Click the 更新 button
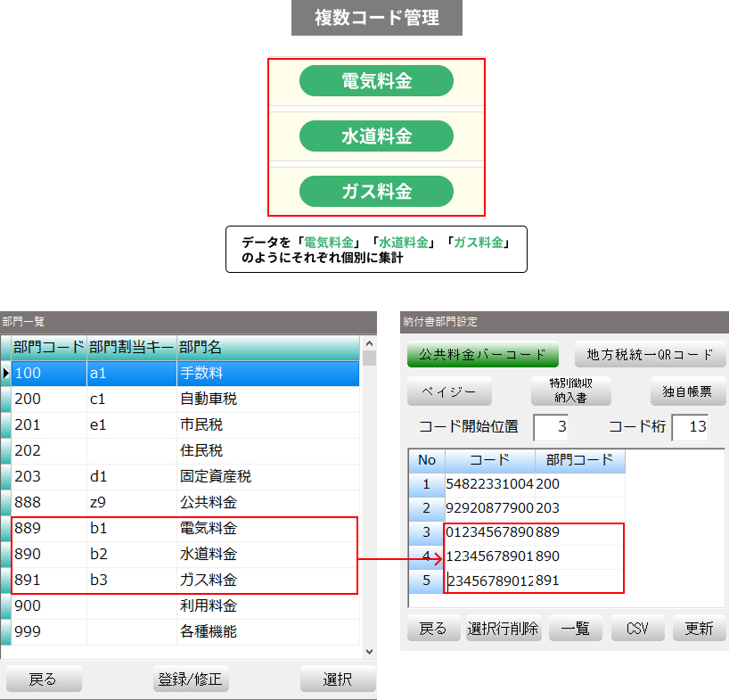The height and width of the screenshot is (700, 729). pyautogui.click(x=698, y=628)
